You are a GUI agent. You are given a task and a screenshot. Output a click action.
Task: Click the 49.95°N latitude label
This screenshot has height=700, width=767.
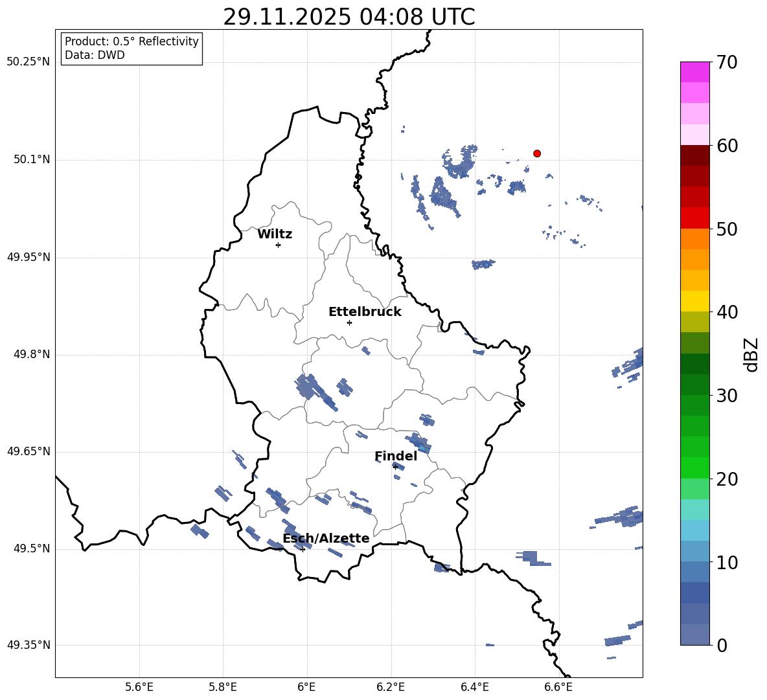coord(29,257)
